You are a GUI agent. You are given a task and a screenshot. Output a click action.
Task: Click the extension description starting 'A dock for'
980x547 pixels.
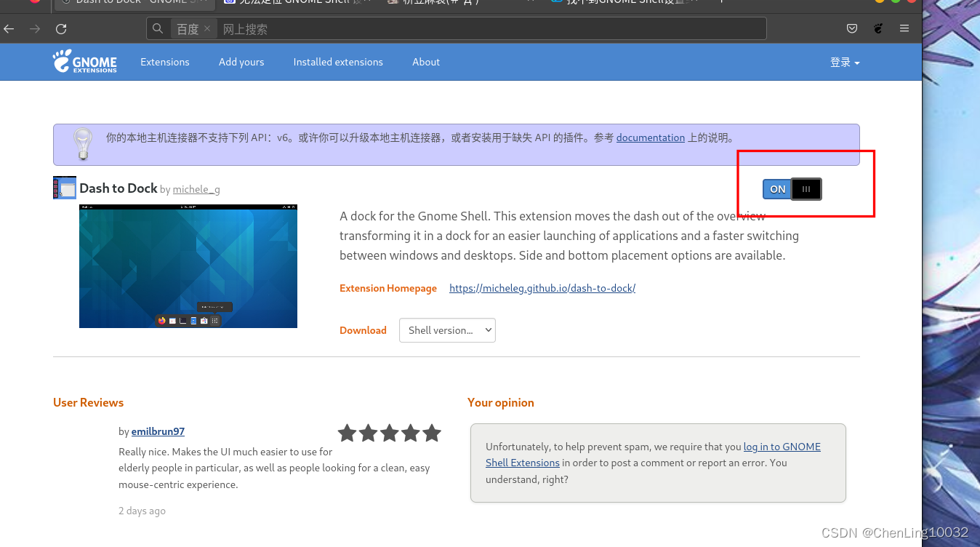pos(569,236)
